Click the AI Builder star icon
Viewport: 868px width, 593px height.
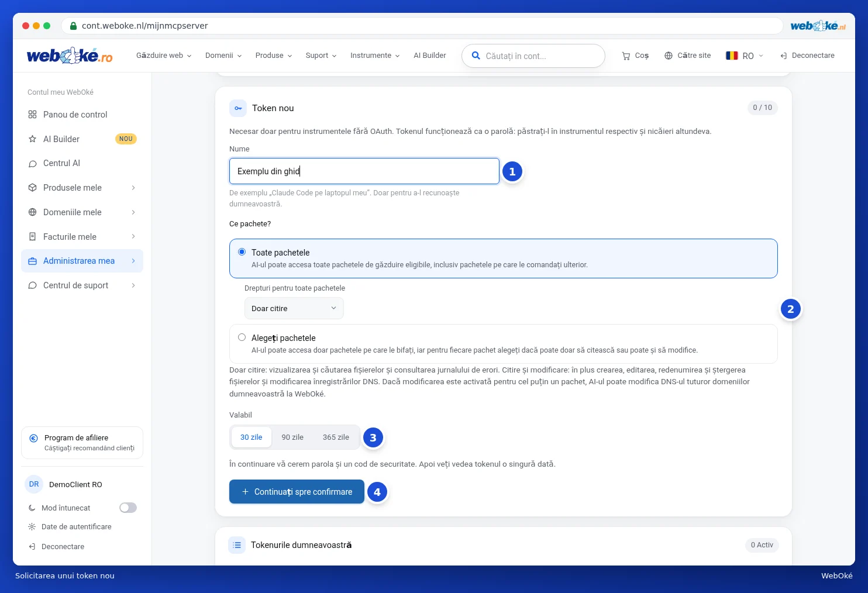[x=33, y=139]
